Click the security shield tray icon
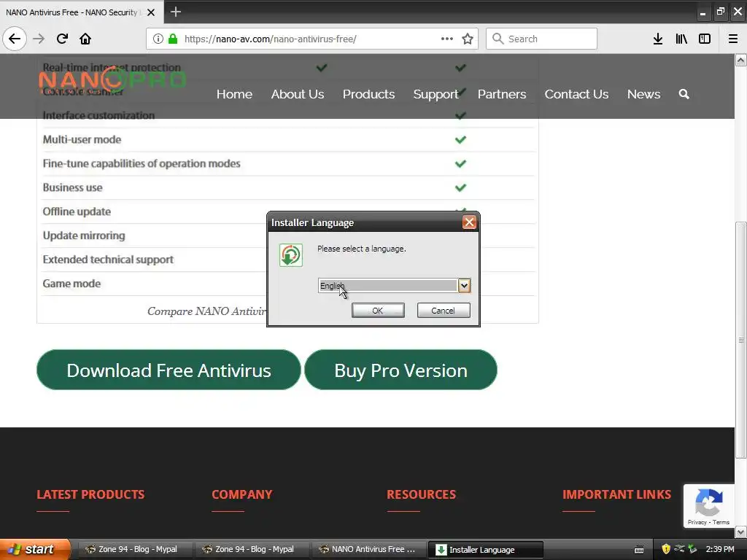 [x=666, y=549]
